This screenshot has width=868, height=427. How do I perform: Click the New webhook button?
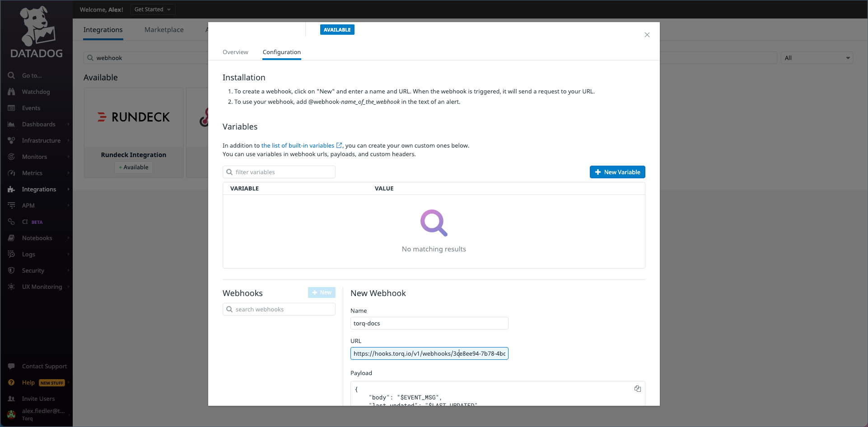(322, 292)
